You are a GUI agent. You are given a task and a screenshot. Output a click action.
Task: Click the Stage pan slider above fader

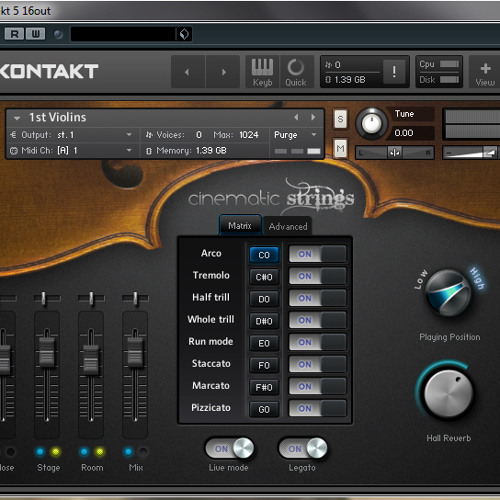click(47, 298)
